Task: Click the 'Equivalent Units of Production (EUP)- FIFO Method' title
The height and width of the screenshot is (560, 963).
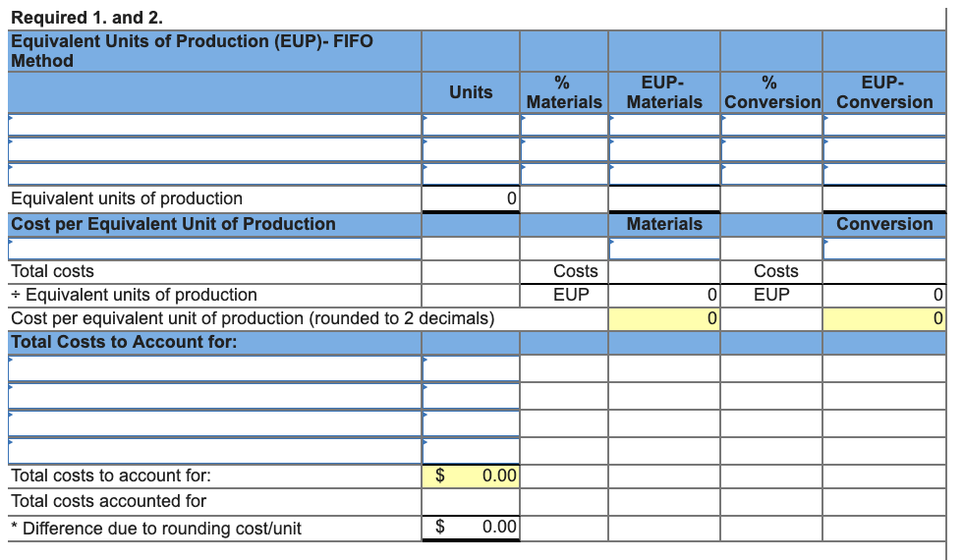Action: pyautogui.click(x=192, y=51)
